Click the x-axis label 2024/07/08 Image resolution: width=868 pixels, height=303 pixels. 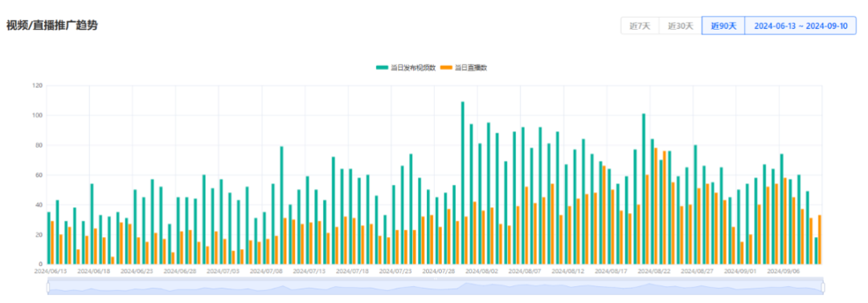[266, 272]
